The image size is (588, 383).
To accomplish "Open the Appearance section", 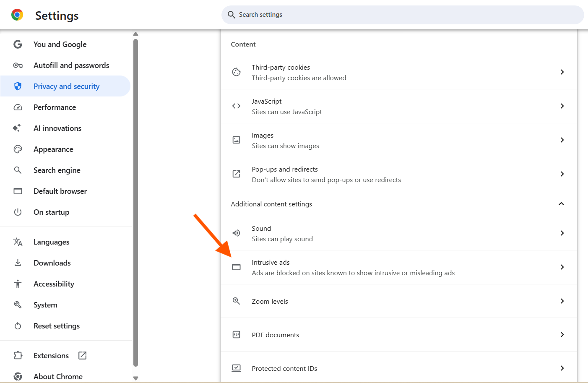I will [x=65, y=149].
